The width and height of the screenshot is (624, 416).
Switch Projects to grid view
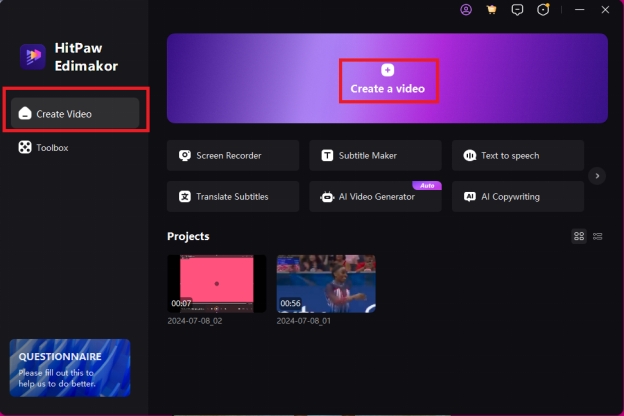pyautogui.click(x=579, y=236)
